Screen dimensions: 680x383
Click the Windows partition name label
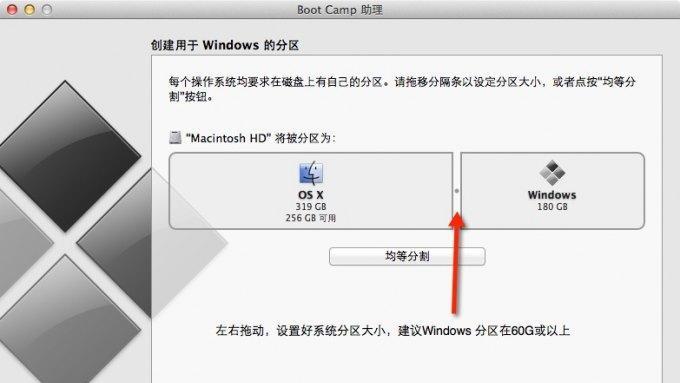552,195
